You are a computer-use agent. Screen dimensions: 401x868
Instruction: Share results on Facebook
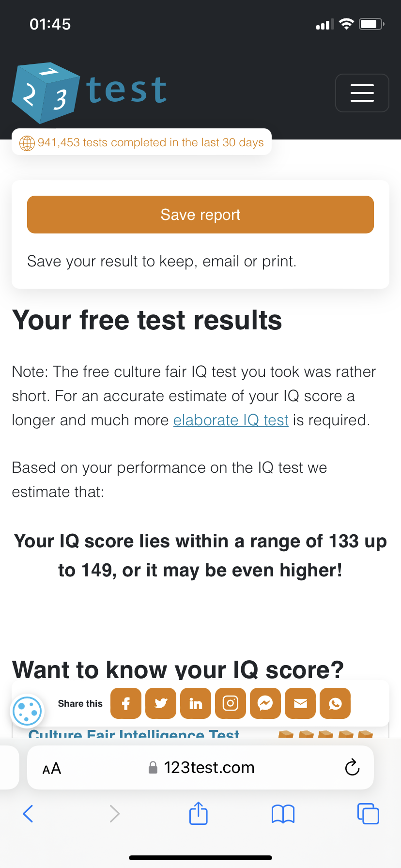126,703
